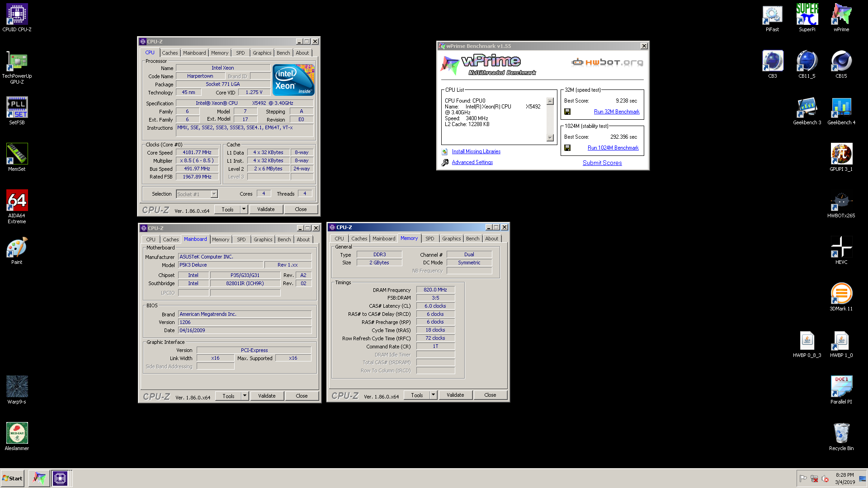
Task: Expand the Tools dropdown arrow in CPU tab window
Action: pos(244,209)
